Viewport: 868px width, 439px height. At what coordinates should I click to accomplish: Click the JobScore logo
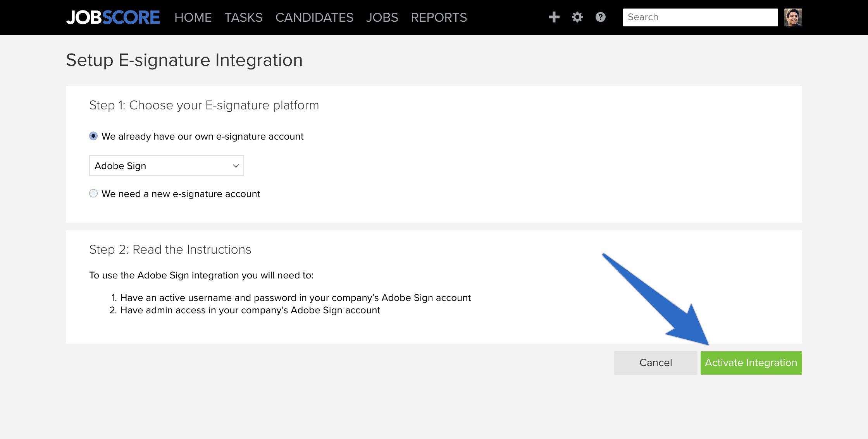pos(113,17)
